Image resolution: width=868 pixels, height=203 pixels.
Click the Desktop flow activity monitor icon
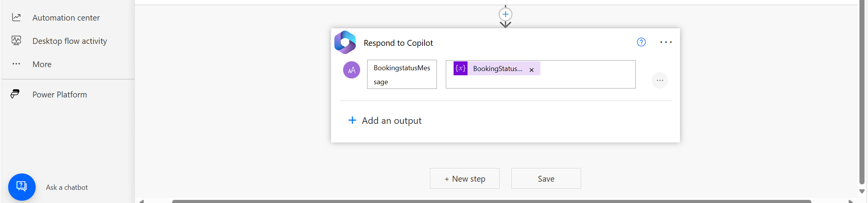tap(16, 41)
